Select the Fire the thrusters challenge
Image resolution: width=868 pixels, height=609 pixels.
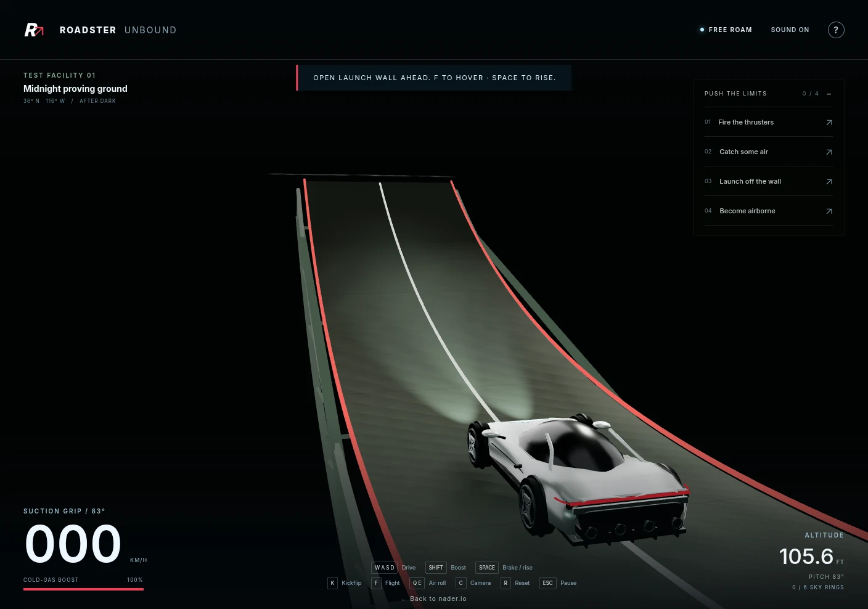point(769,122)
